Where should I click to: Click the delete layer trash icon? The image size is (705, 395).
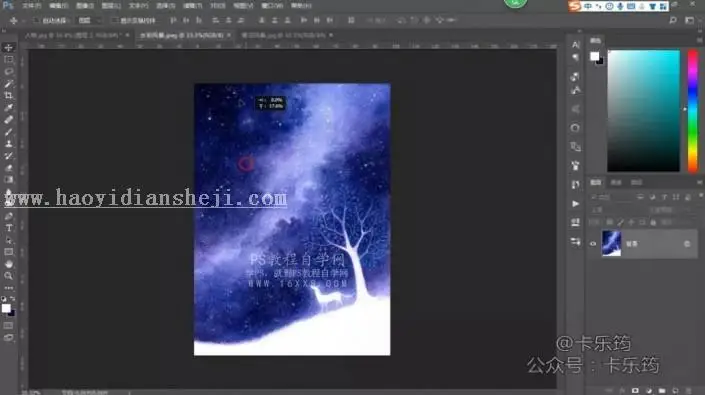688,391
